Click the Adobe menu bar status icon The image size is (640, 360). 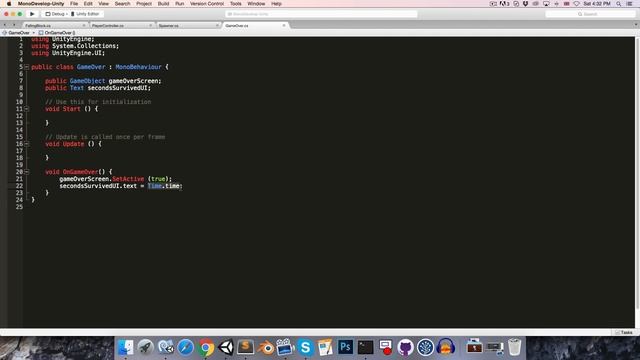tap(504, 4)
